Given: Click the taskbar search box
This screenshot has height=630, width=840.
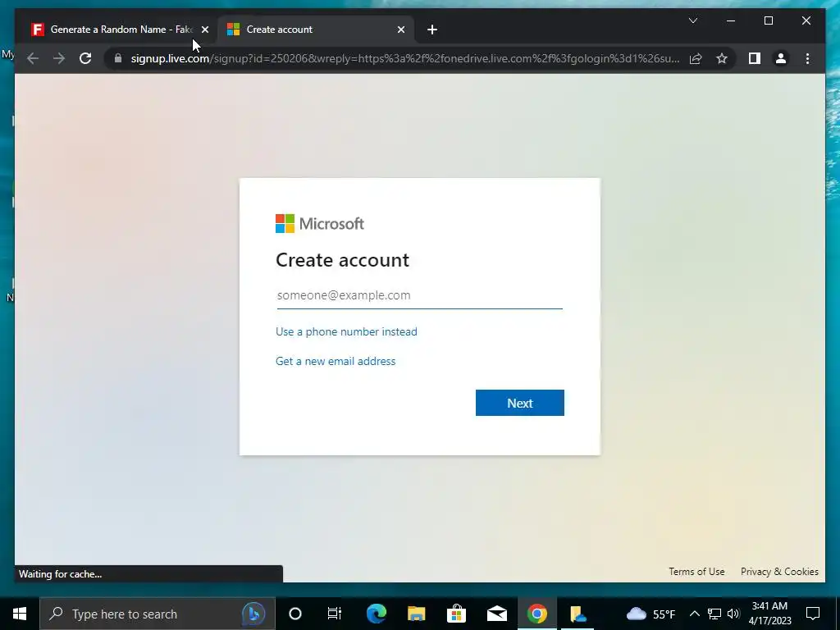Looking at the screenshot, I should point(157,614).
